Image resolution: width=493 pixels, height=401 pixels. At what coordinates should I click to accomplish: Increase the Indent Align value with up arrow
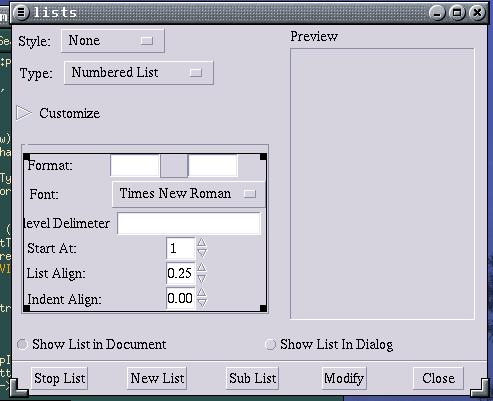(x=201, y=292)
